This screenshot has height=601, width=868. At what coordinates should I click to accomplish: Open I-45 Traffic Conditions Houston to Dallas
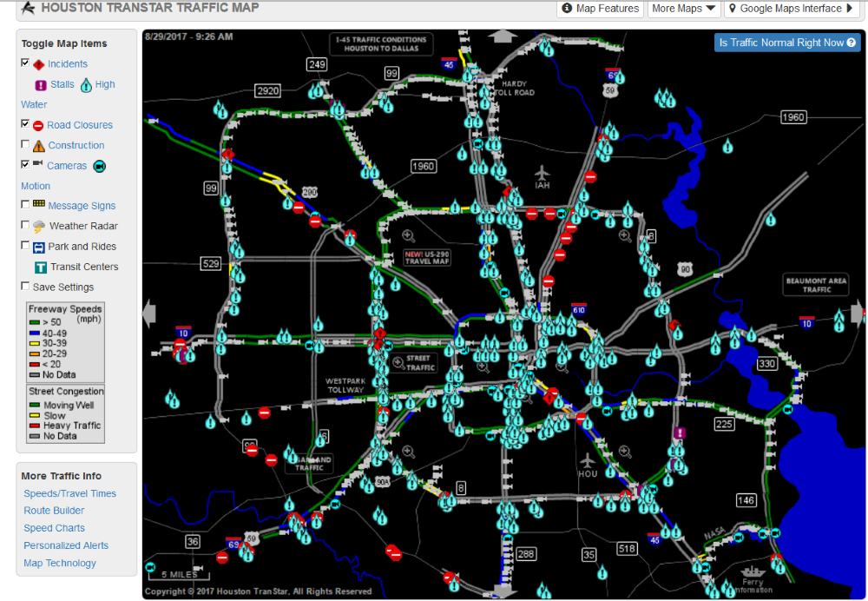point(381,43)
